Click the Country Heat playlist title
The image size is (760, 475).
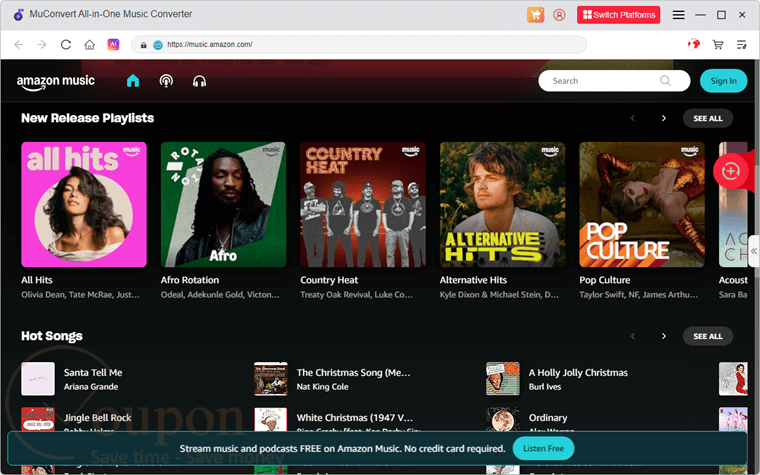pyautogui.click(x=329, y=280)
